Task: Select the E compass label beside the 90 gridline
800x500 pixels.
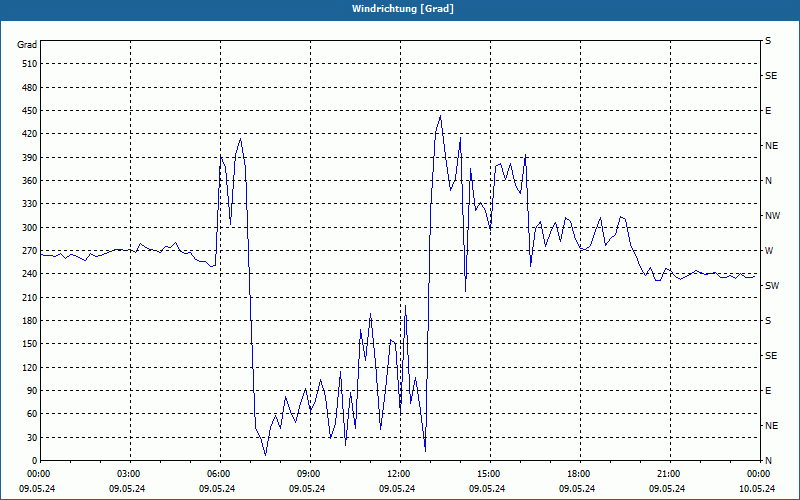Action: [x=768, y=391]
